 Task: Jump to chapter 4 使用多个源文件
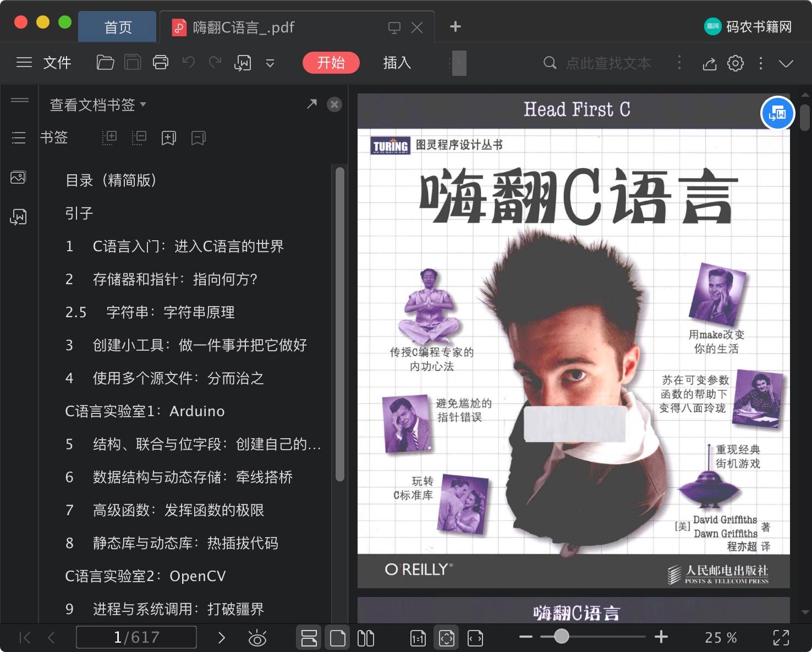click(x=164, y=378)
